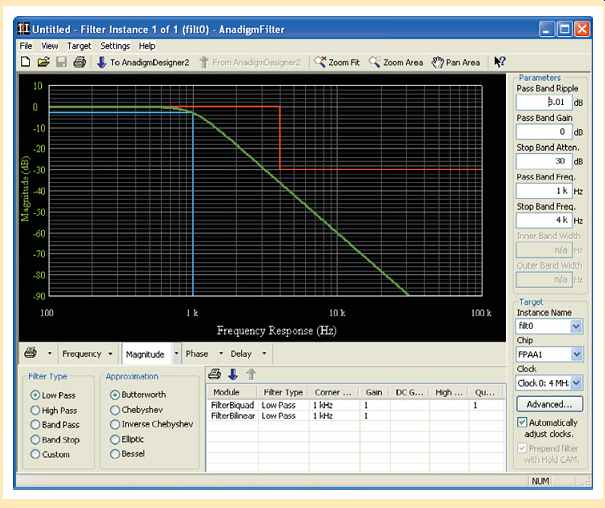Click printer icon above the module table
Image resolution: width=605 pixels, height=508 pixels.
(214, 374)
